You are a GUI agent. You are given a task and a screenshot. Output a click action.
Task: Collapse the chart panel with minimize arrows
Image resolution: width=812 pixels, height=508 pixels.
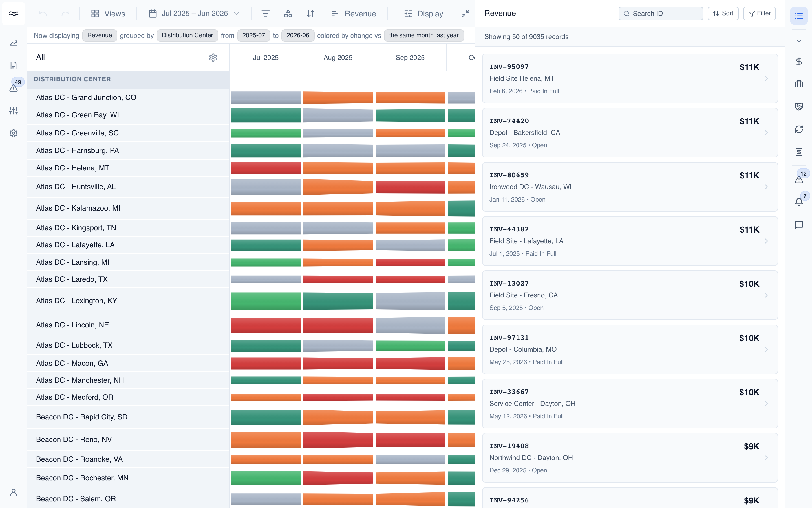click(466, 14)
